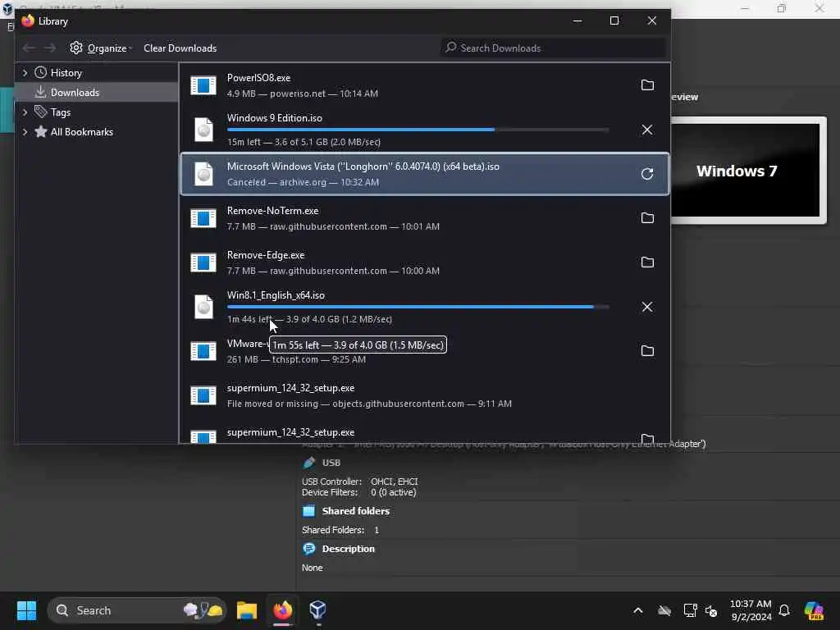The image size is (840, 630).
Task: Click Clear Downloads button
Action: pyautogui.click(x=180, y=48)
